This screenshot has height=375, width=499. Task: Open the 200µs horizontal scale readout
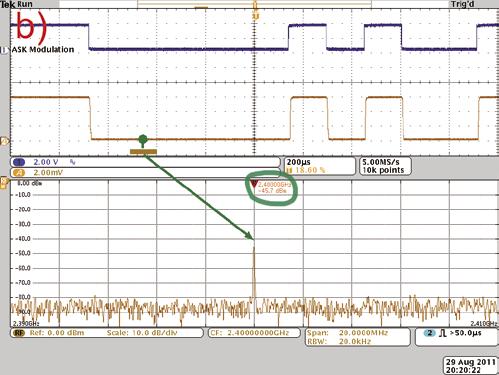(x=299, y=162)
